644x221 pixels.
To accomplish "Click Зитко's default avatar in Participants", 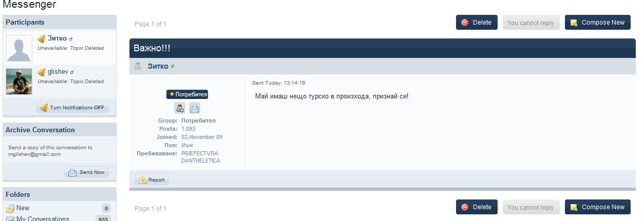I will pyautogui.click(x=19, y=48).
